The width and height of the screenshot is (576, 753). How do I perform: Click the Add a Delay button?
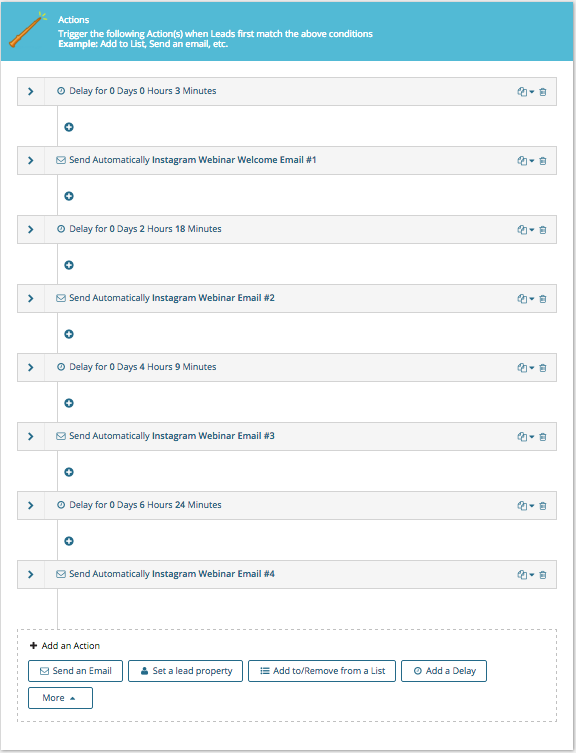(444, 671)
